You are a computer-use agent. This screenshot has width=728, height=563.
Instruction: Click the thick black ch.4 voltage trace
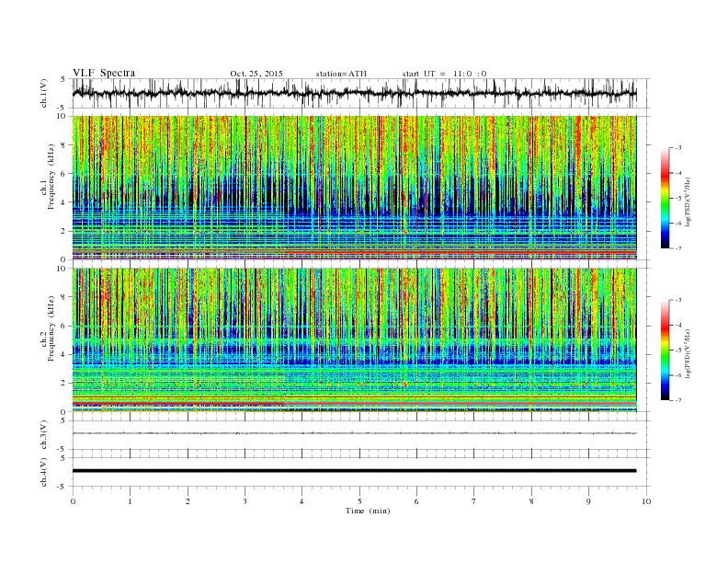click(354, 471)
